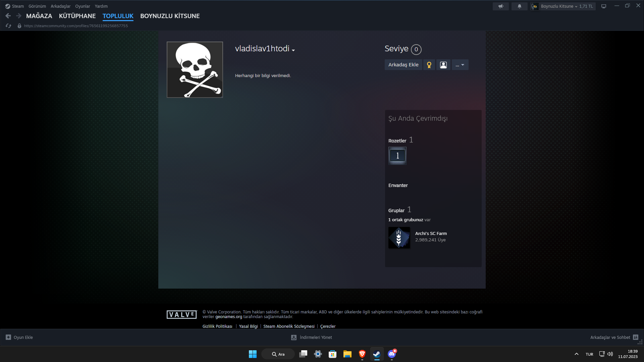Open the more actions ellipsis dropdown
The image size is (644, 362).
[460, 65]
